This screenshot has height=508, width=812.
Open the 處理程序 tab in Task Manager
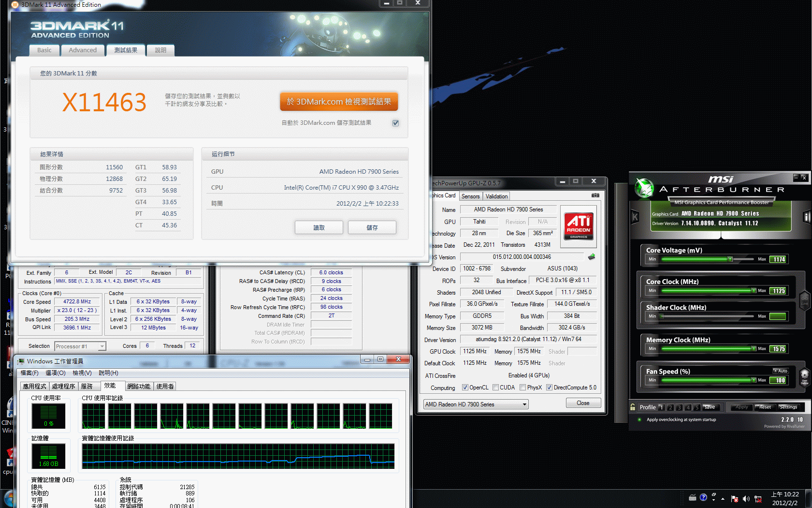[63, 386]
